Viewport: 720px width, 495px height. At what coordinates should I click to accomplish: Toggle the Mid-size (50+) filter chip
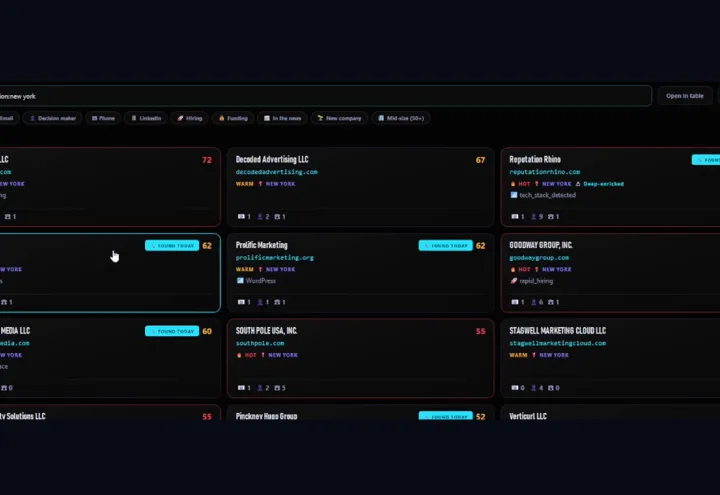point(401,118)
